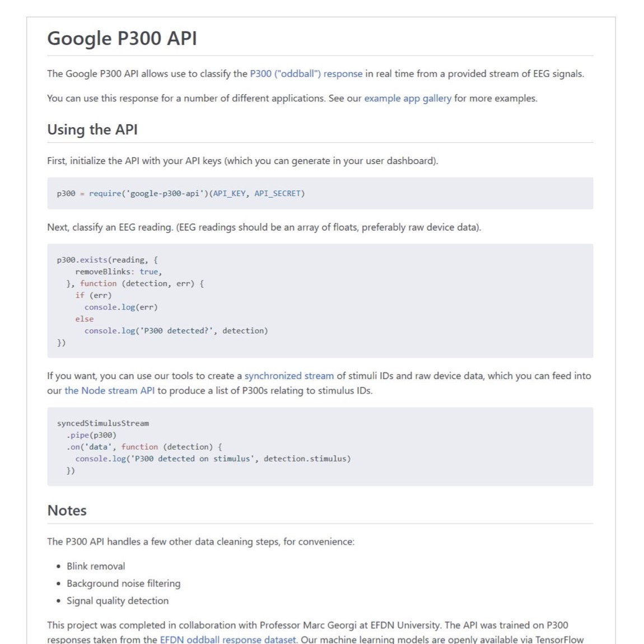Open the EFDN oddball response dataset link
This screenshot has height=644, width=644.
point(228,639)
